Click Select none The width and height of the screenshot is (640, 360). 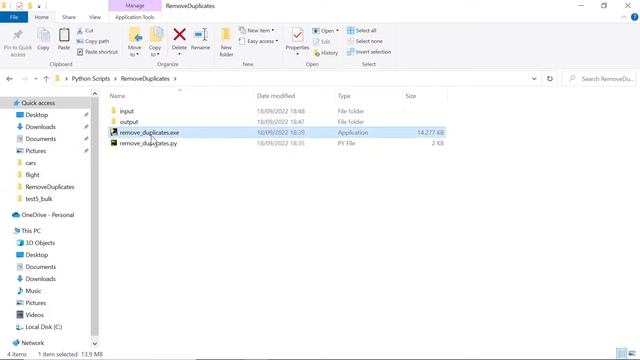[x=365, y=41]
